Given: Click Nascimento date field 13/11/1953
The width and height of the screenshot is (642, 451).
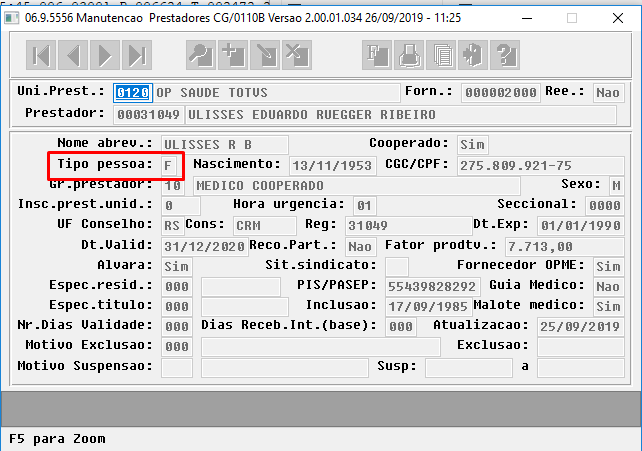Looking at the screenshot, I should (x=332, y=166).
